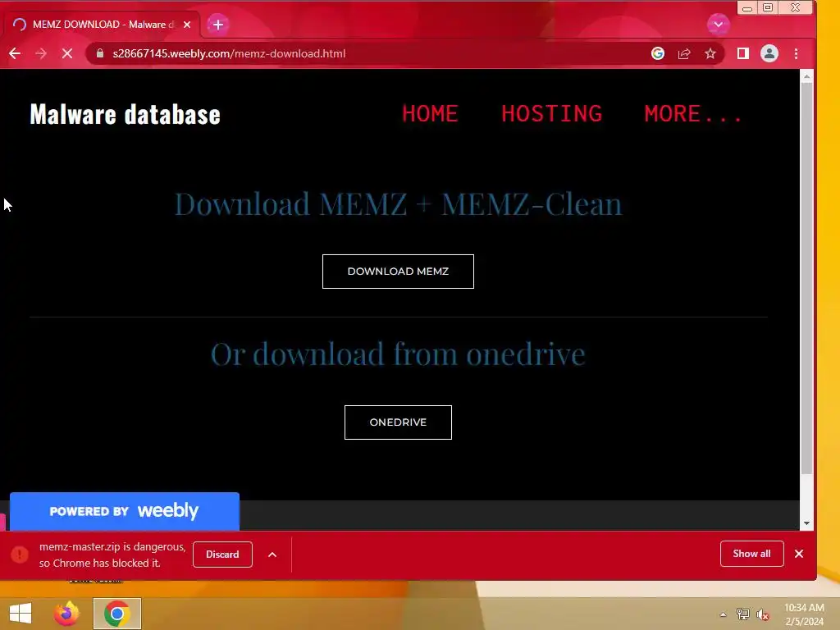Click the vertical scrollbar thumb
The height and width of the screenshot is (630, 840).
(807, 279)
